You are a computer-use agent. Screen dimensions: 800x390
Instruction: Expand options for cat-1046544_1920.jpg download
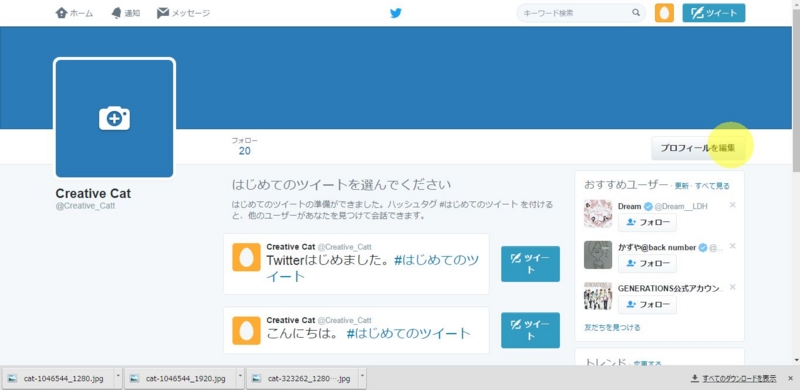pos(241,378)
